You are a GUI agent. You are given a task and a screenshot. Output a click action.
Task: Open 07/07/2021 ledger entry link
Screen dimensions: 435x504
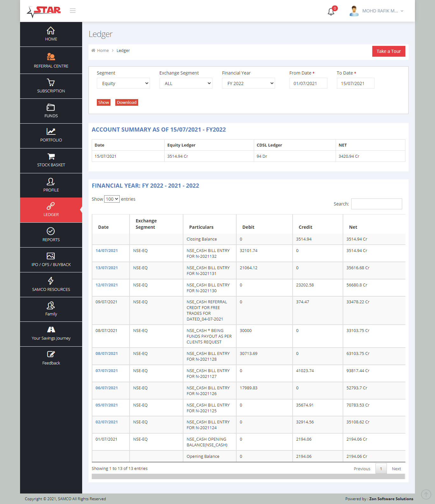107,371
